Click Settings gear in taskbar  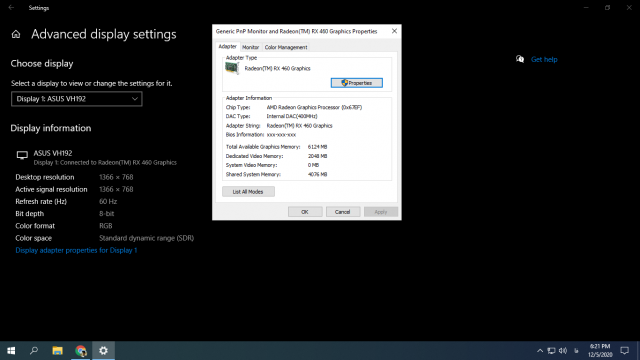pyautogui.click(x=103, y=351)
